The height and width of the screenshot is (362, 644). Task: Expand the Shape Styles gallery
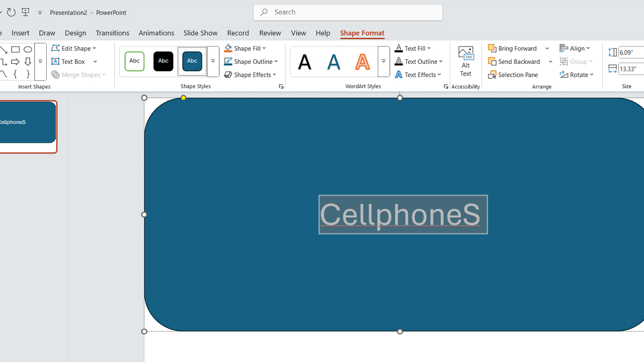coord(213,62)
